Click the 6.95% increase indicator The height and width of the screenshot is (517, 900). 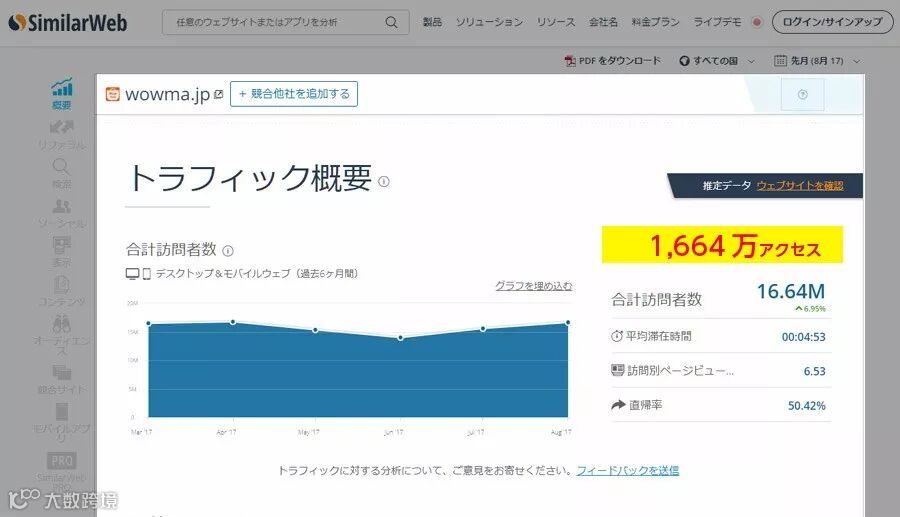(x=810, y=309)
